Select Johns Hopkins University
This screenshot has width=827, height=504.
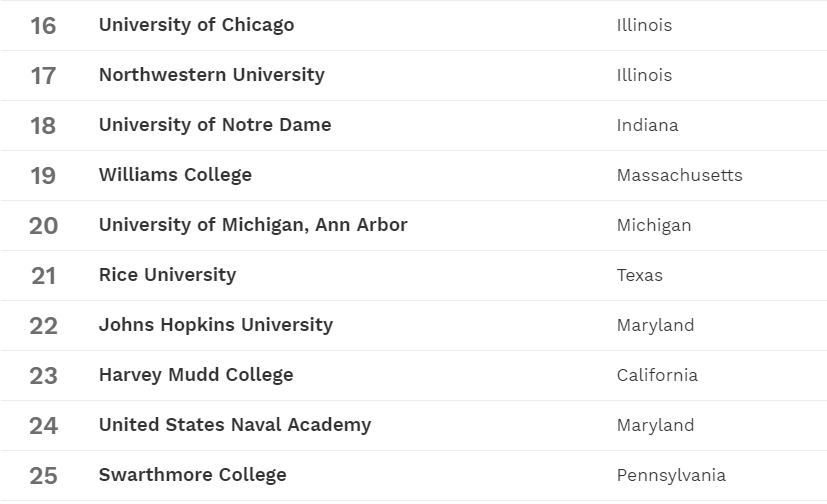(215, 325)
